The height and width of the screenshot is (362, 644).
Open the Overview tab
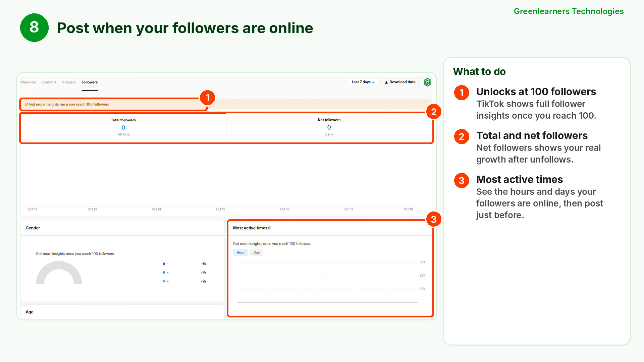[x=28, y=82]
